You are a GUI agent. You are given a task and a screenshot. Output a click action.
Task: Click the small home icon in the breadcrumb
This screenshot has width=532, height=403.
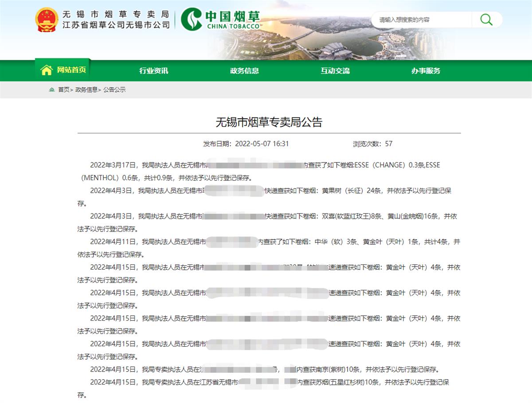(52, 89)
